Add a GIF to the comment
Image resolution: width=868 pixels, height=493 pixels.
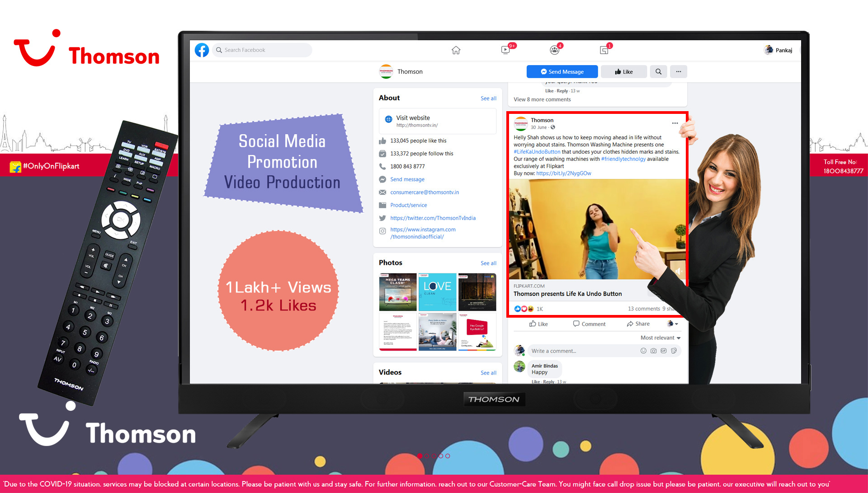pyautogui.click(x=664, y=351)
